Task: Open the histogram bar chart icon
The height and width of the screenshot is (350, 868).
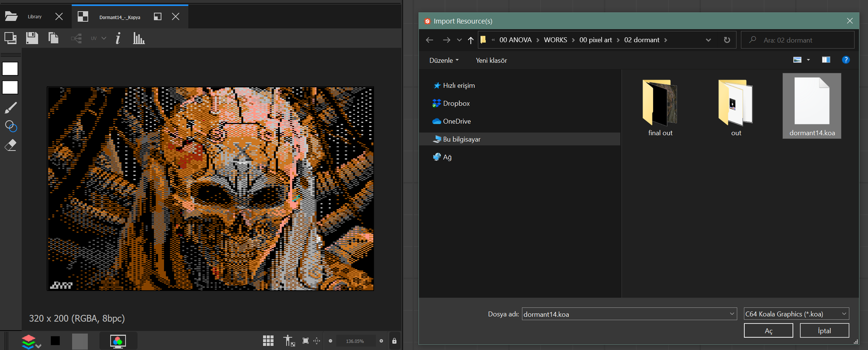Action: pos(139,38)
